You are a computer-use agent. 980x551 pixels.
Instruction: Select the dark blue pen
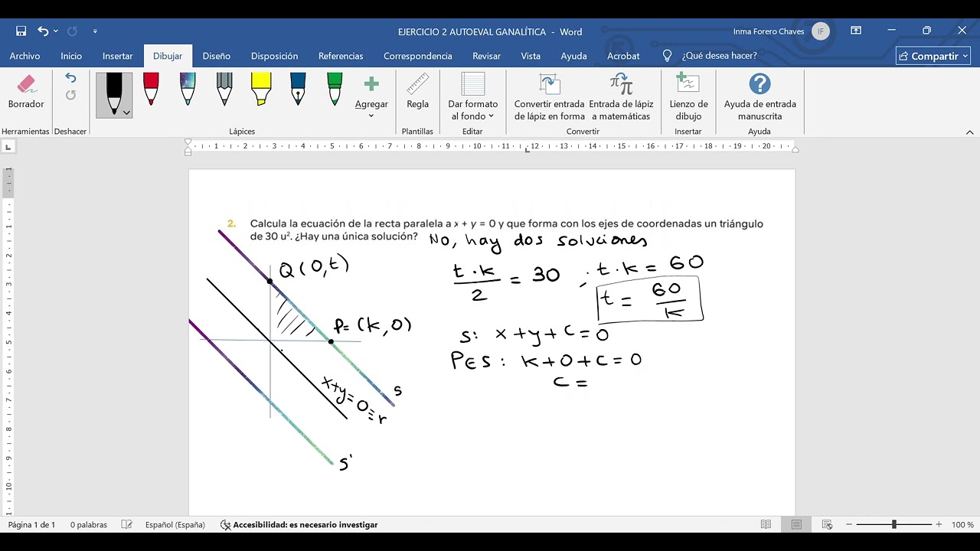click(x=298, y=89)
